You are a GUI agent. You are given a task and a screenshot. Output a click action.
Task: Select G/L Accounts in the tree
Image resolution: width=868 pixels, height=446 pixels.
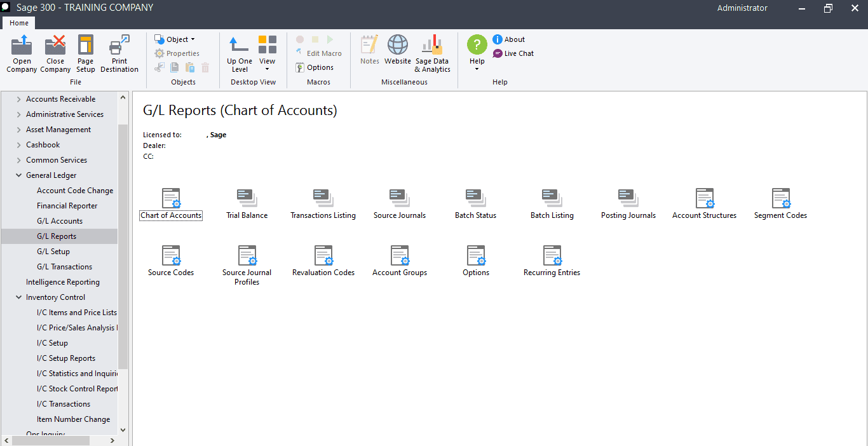60,221
